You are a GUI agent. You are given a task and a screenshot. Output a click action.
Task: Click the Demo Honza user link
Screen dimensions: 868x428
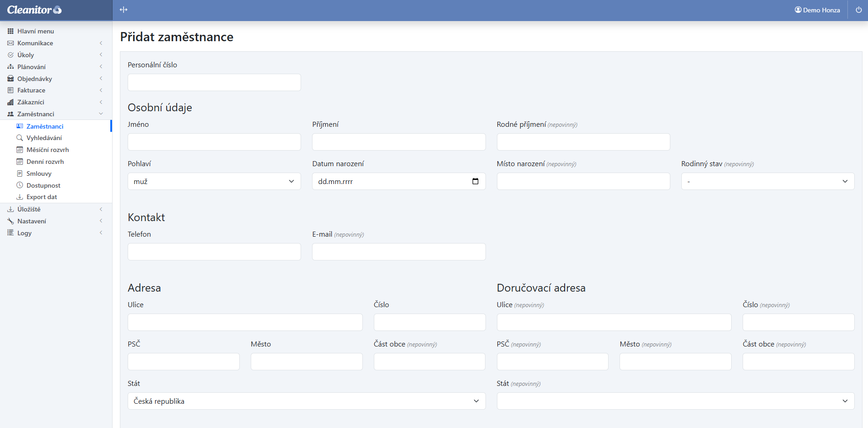(817, 10)
